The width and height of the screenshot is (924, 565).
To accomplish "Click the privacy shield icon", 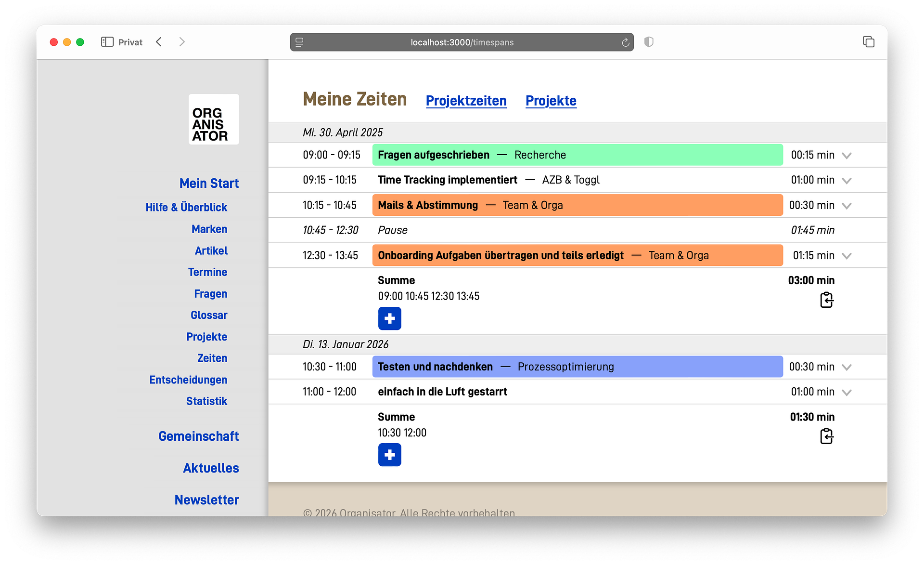I will 649,42.
